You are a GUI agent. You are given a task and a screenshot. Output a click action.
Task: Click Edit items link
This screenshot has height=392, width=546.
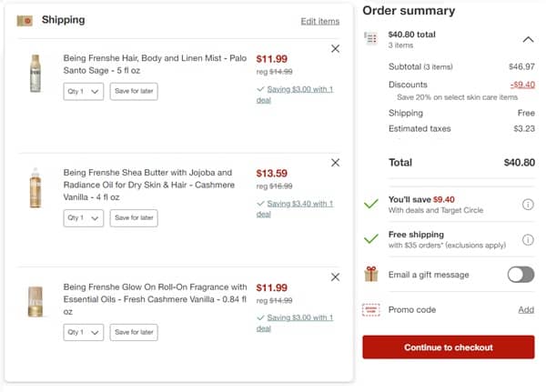point(319,21)
